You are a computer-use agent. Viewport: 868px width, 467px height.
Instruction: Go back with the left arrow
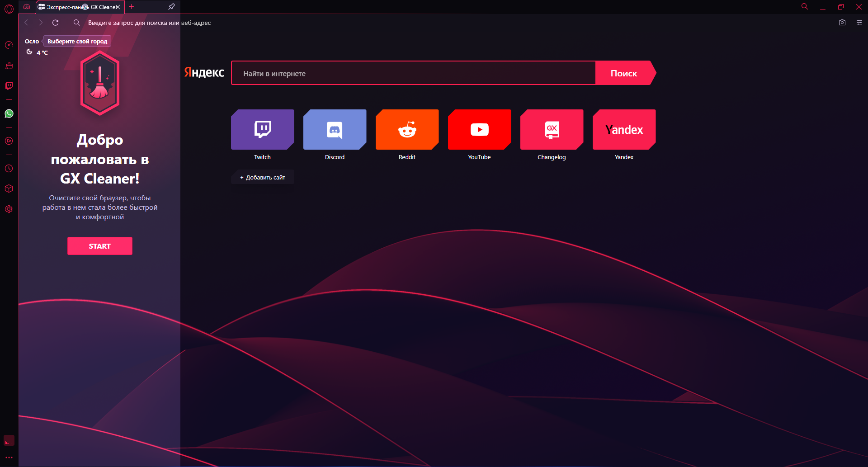(26, 23)
